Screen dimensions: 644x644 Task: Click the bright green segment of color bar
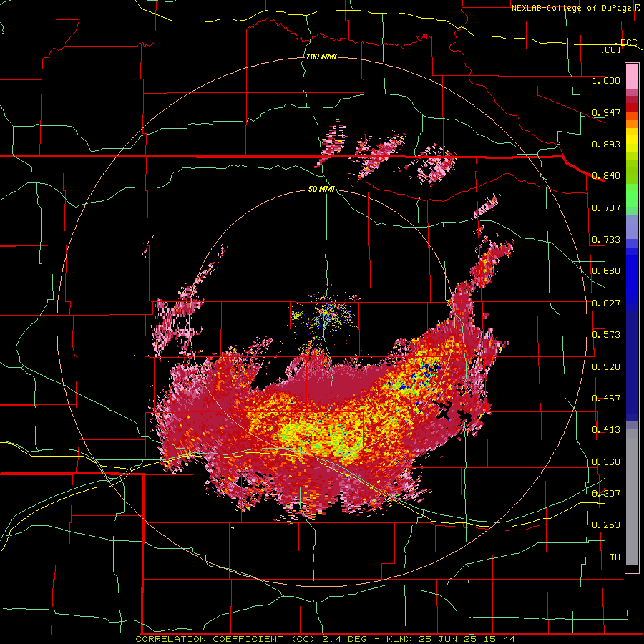click(632, 195)
